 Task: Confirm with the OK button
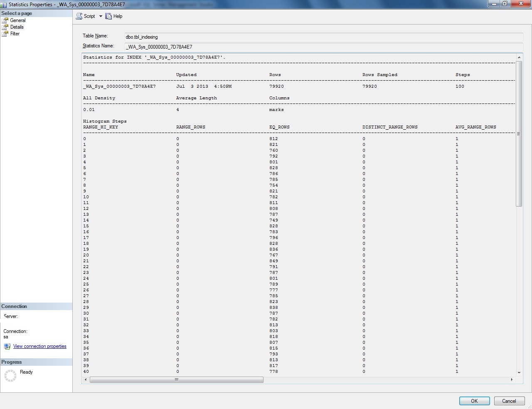click(474, 401)
